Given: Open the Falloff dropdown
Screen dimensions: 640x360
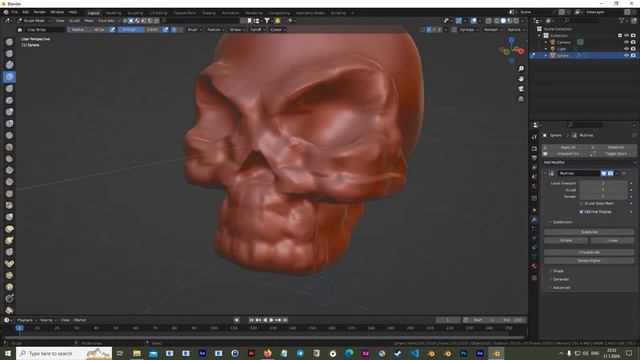Looking at the screenshot, I should tap(257, 30).
